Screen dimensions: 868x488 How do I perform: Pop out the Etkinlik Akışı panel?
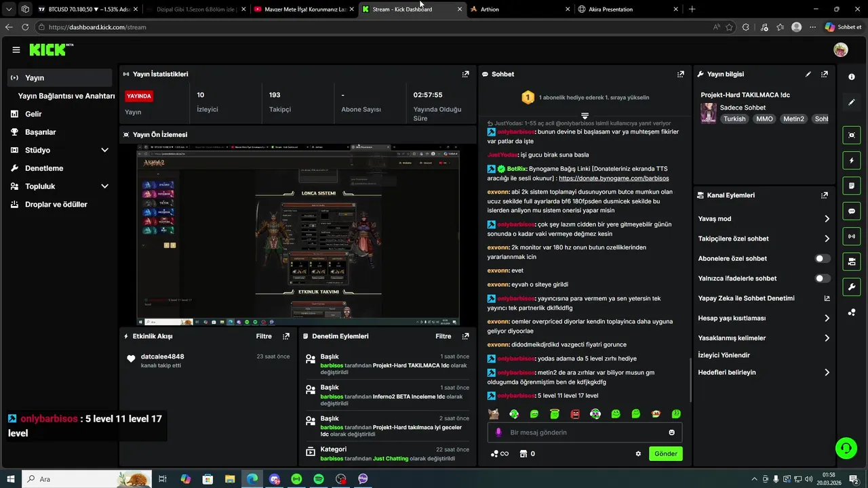point(286,336)
